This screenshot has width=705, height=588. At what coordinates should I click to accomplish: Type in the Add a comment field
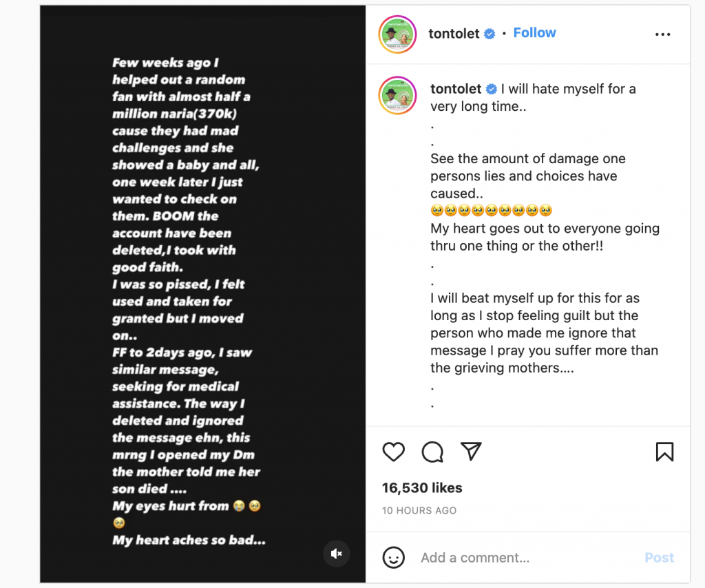pos(523,558)
